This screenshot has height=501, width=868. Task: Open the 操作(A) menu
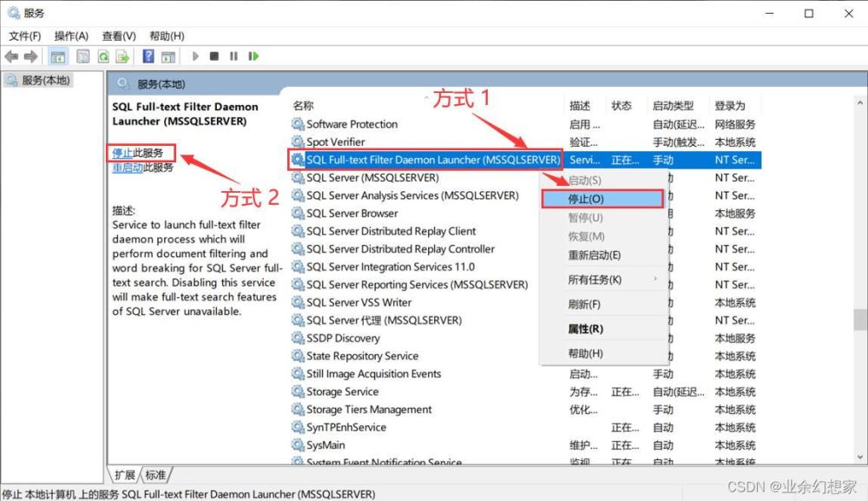pyautogui.click(x=71, y=36)
